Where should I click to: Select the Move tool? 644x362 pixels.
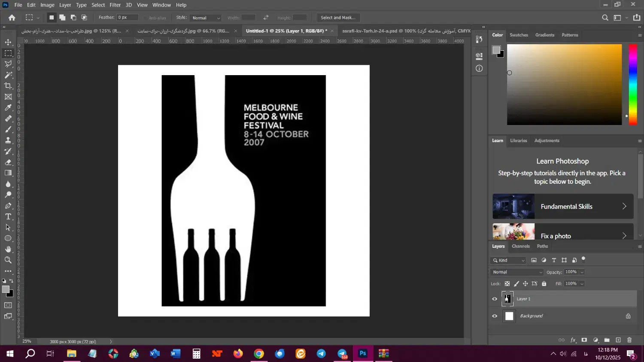point(8,42)
